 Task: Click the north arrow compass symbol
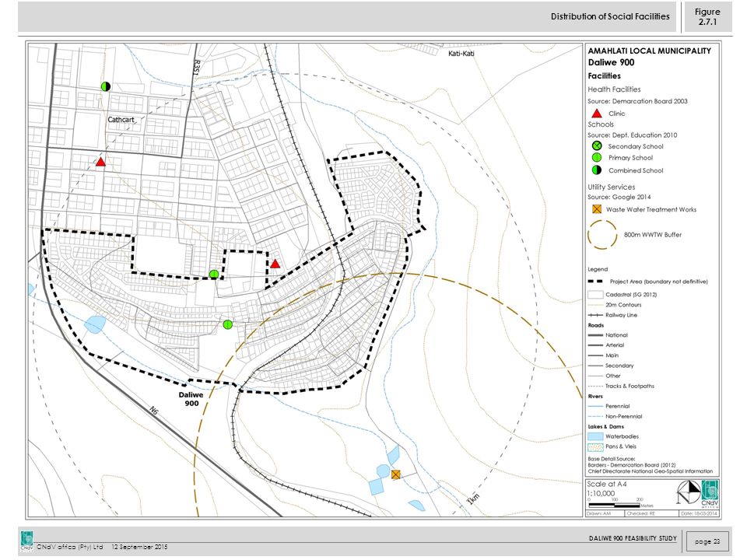click(689, 493)
